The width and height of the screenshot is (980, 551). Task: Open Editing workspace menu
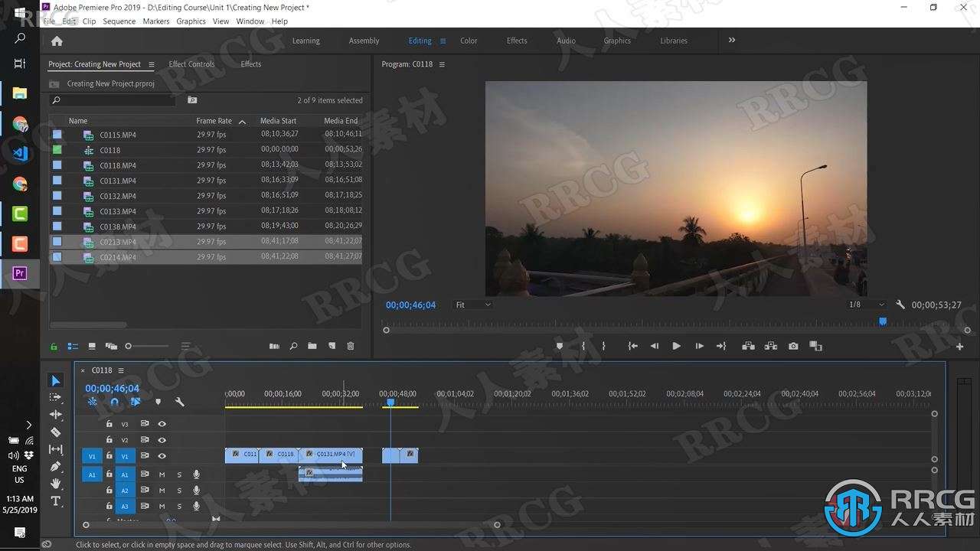point(442,41)
